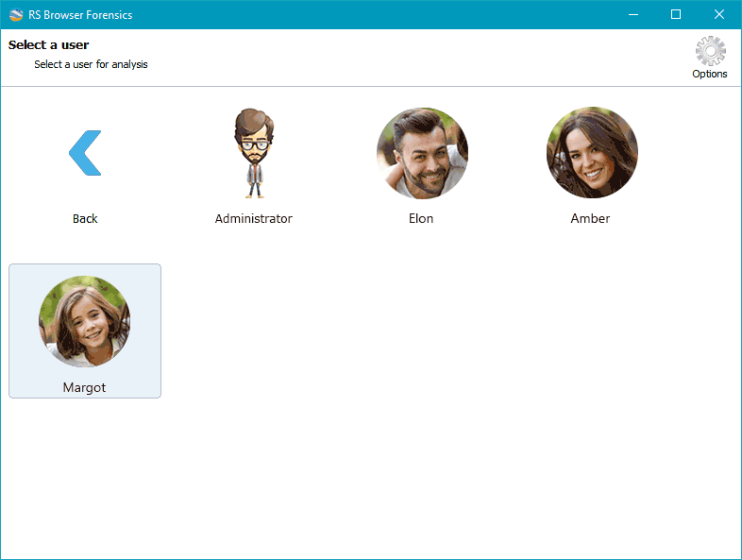Click the Elon name label
Image resolution: width=742 pixels, height=560 pixels.
coord(421,219)
